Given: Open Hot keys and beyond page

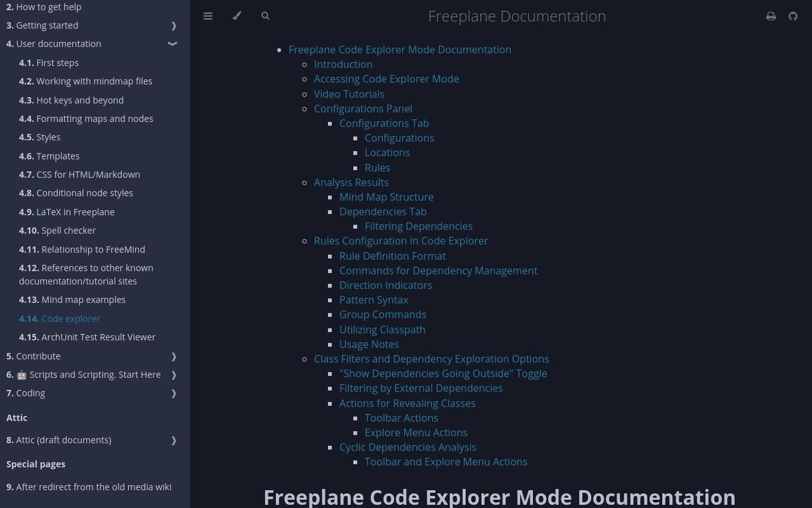Looking at the screenshot, I should (x=71, y=100).
